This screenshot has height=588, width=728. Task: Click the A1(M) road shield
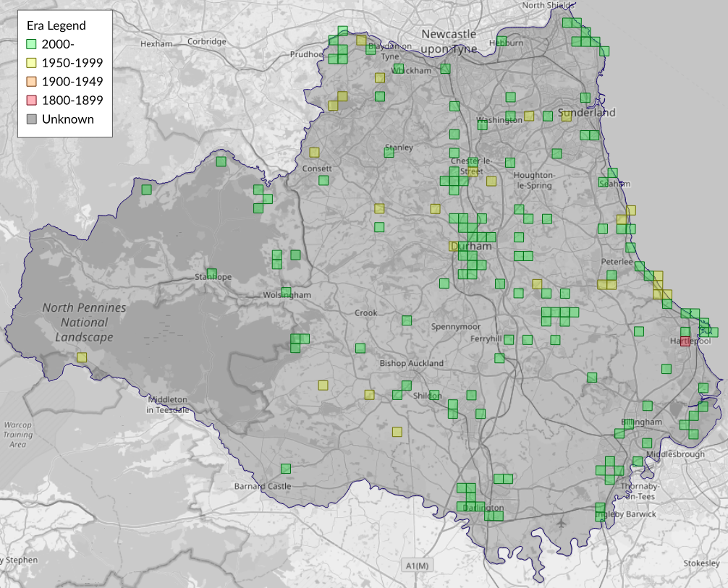coord(418,565)
